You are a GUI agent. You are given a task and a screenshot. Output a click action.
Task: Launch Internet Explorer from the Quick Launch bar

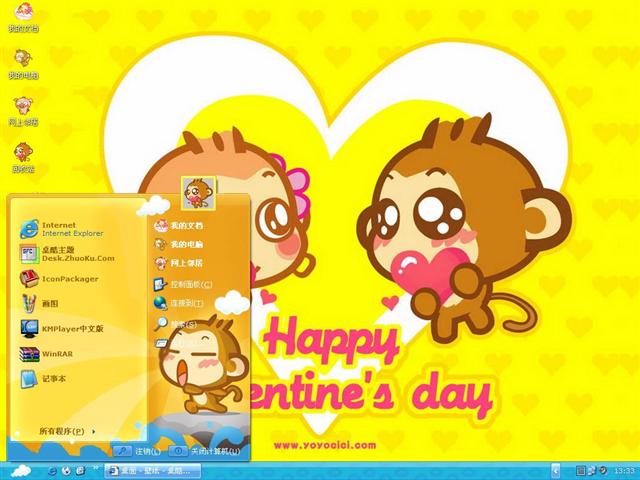[52, 471]
